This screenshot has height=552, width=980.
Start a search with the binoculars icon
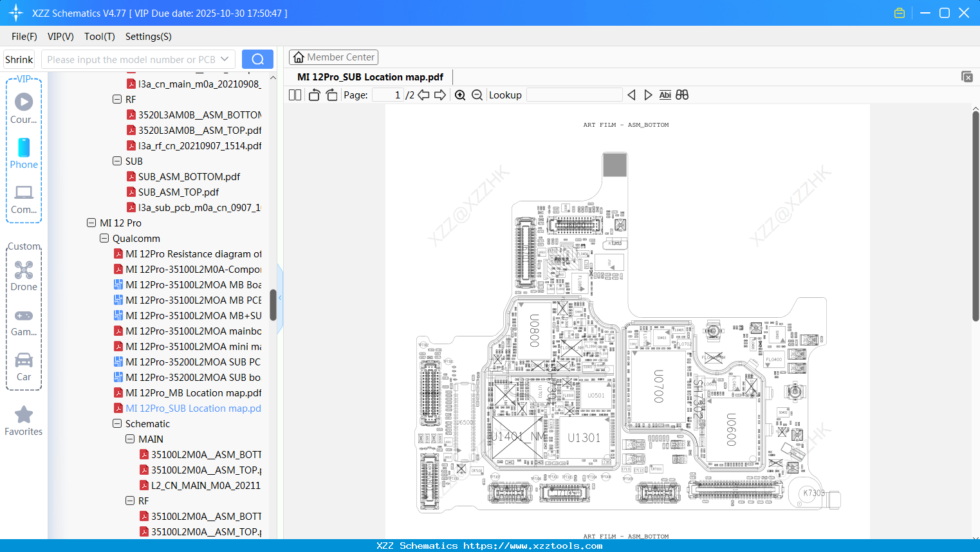click(x=682, y=95)
